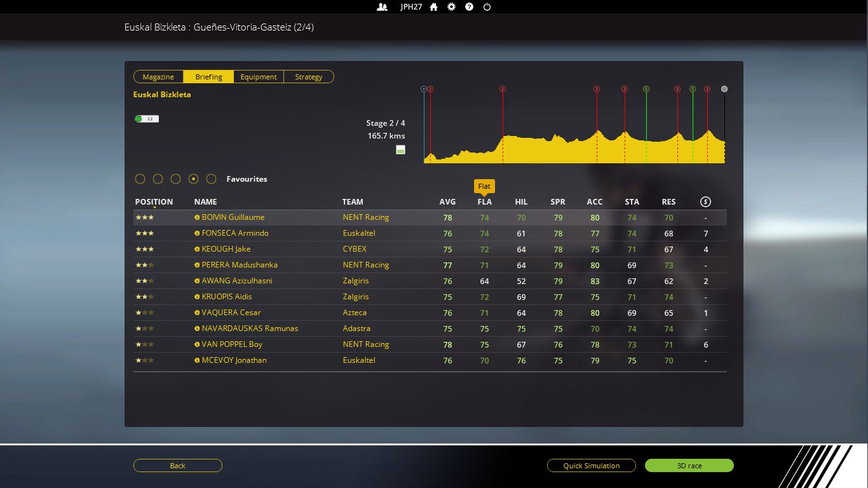Click the power quit icon

487,7
